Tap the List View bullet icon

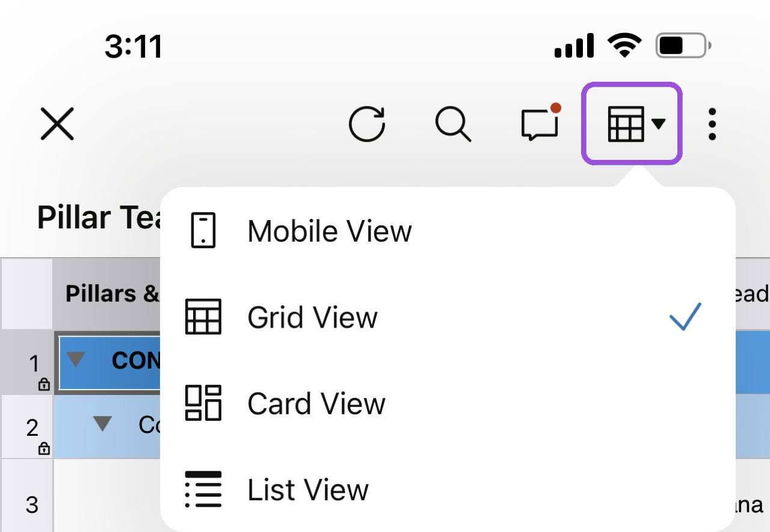[203, 489]
